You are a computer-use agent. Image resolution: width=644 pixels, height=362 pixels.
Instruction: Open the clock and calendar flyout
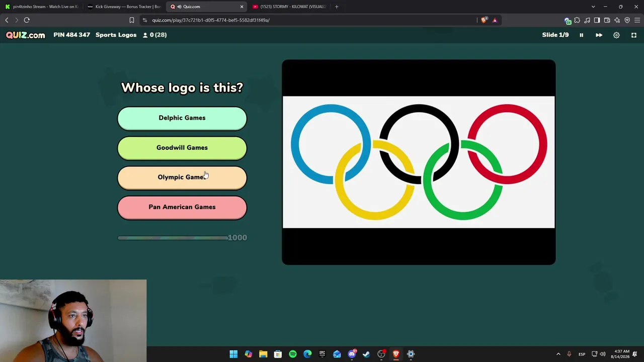(x=622, y=354)
